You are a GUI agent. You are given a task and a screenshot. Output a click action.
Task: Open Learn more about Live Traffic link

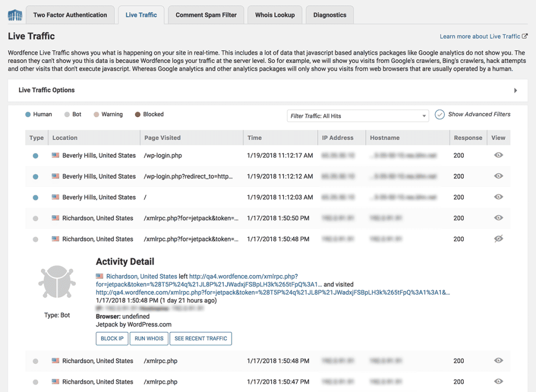point(479,37)
